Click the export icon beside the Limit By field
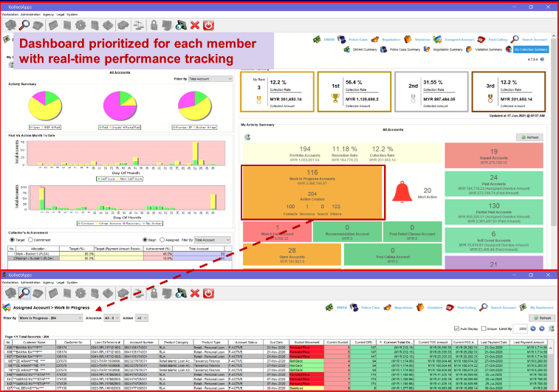Screen dimensions: 559x392 (552, 329)
